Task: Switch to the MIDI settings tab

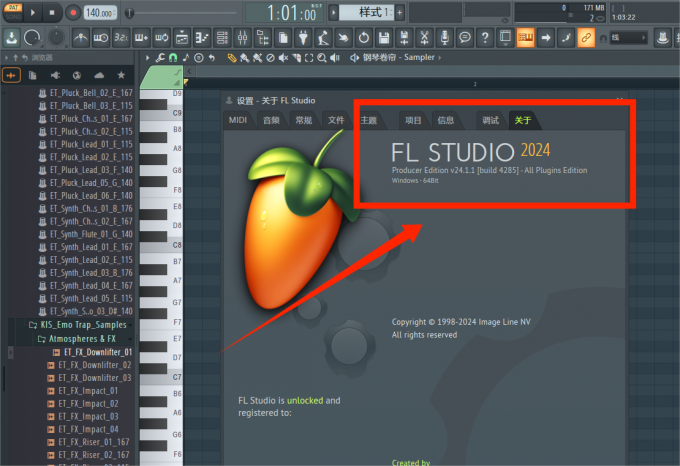Action: click(x=238, y=120)
